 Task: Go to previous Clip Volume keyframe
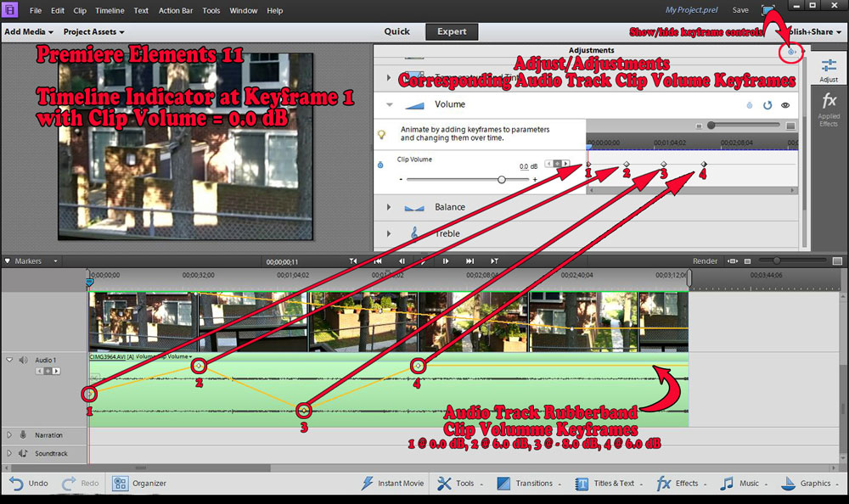(x=549, y=163)
